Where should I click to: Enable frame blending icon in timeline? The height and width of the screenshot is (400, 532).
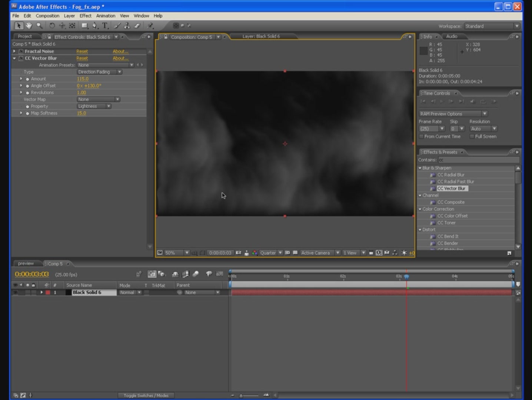tap(186, 274)
